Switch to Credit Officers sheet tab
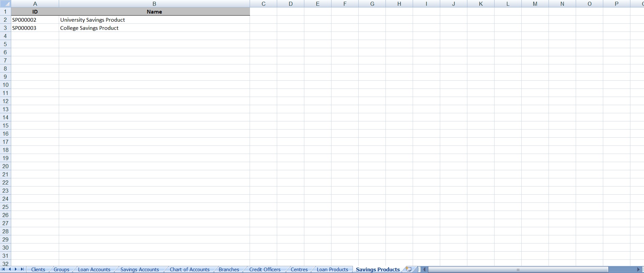644x273 pixels. 265,270
